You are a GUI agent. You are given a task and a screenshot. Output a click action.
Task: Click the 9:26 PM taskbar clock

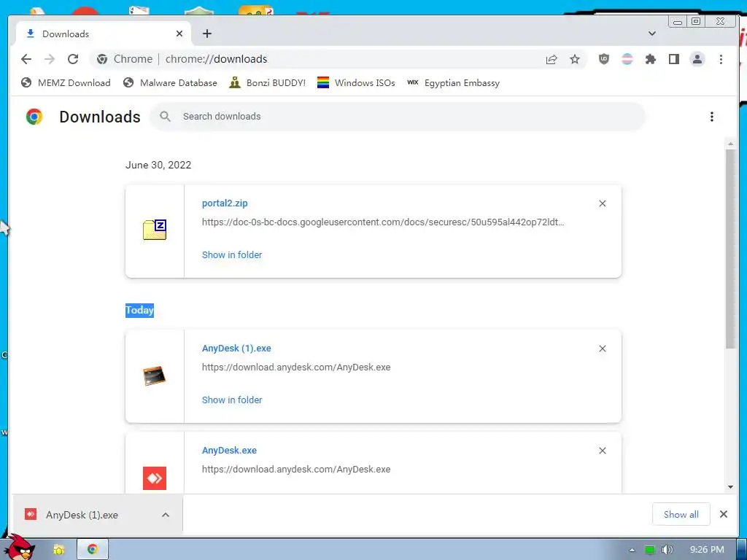(707, 550)
